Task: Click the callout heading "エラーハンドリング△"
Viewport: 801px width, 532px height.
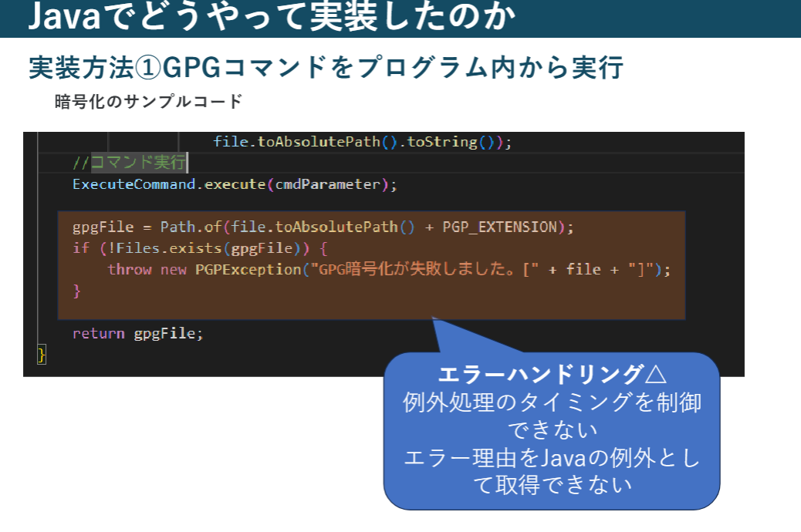Action: click(551, 375)
